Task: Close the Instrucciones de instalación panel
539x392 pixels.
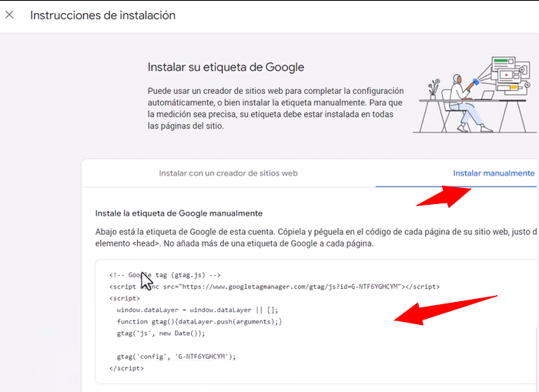Action: (x=9, y=15)
